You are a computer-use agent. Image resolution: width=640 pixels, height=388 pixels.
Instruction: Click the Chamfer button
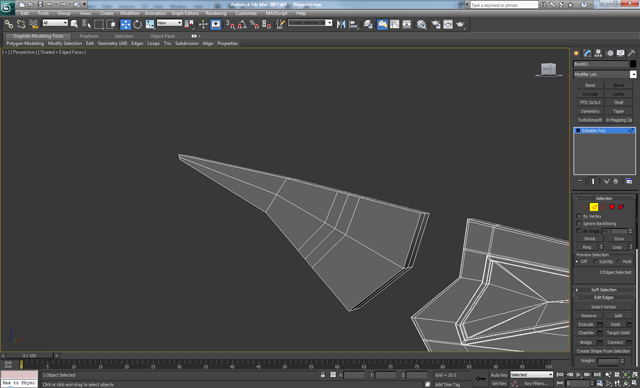point(586,333)
